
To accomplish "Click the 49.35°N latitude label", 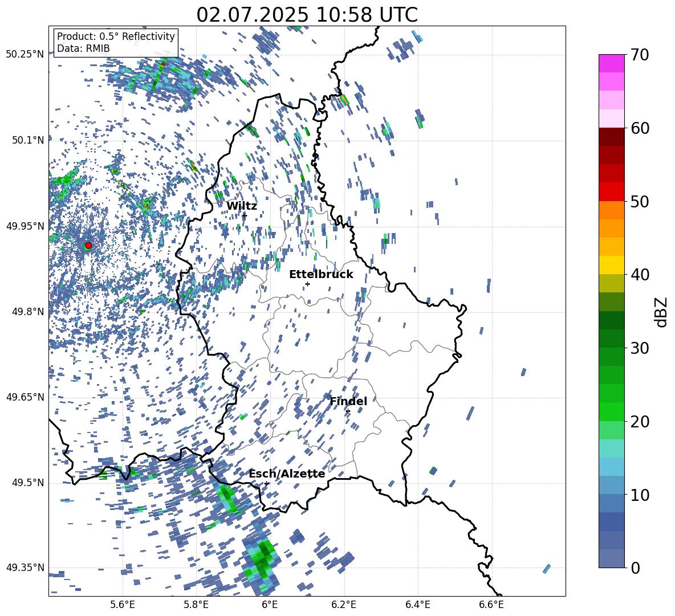I will pos(25,568).
